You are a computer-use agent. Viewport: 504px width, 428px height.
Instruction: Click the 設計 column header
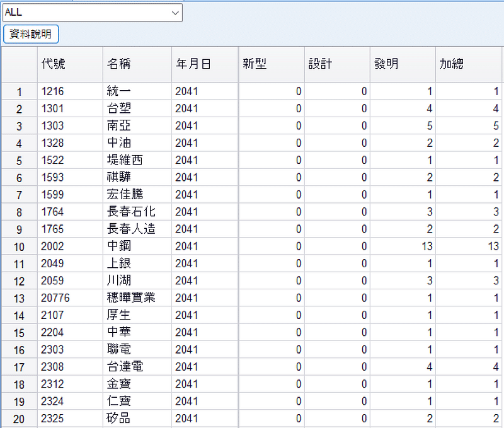coord(337,64)
